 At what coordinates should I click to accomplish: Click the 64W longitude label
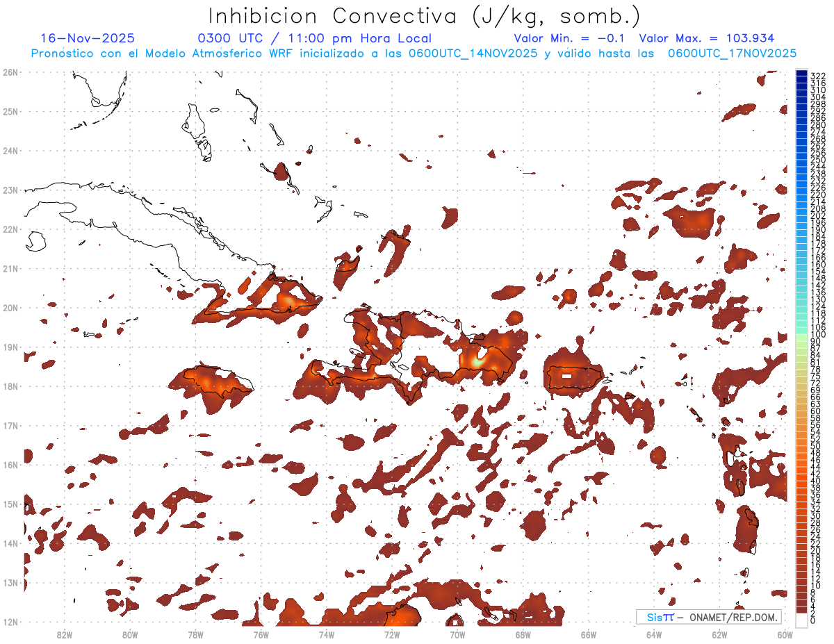point(653,634)
